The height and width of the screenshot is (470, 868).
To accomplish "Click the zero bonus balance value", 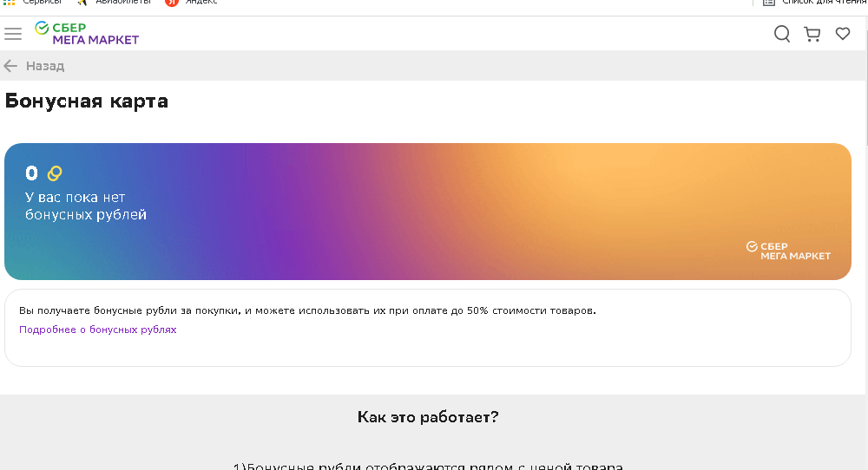I will tap(31, 173).
